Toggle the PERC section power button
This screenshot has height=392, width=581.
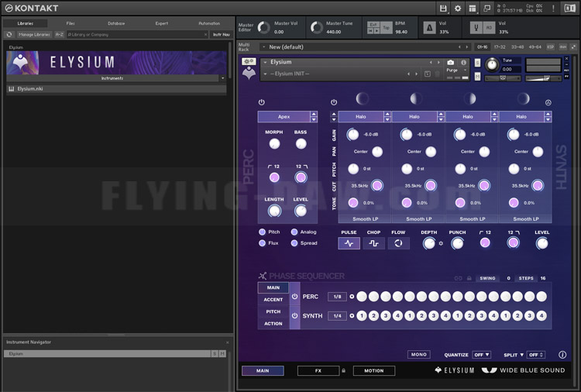click(262, 102)
